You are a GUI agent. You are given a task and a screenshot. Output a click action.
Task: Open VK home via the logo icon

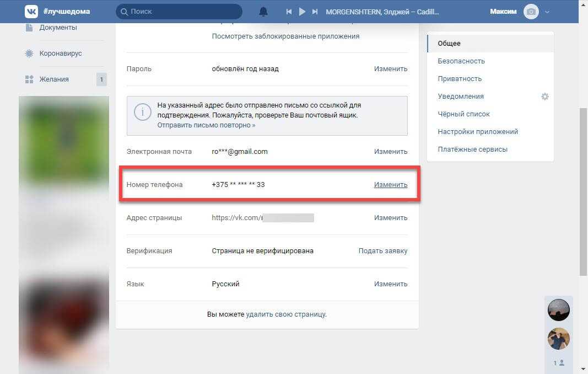(31, 12)
